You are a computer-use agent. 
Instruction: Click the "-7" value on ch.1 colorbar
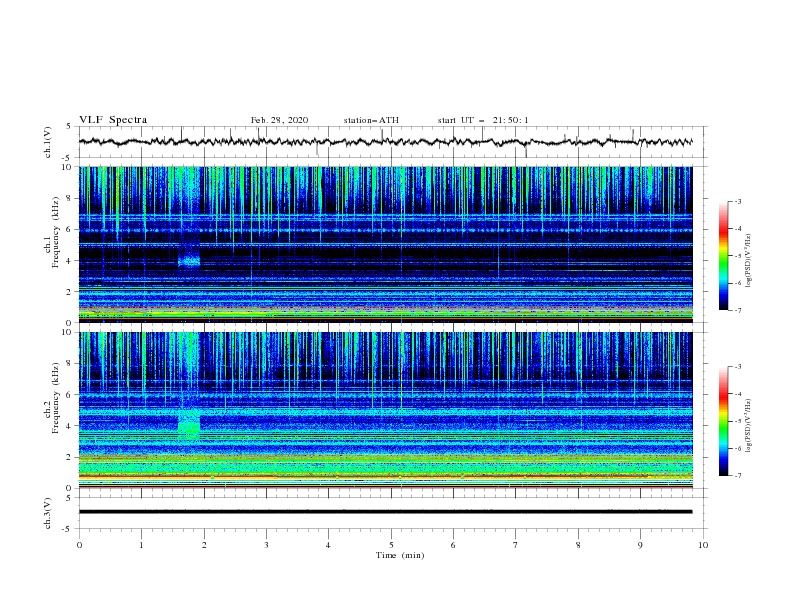pos(738,310)
